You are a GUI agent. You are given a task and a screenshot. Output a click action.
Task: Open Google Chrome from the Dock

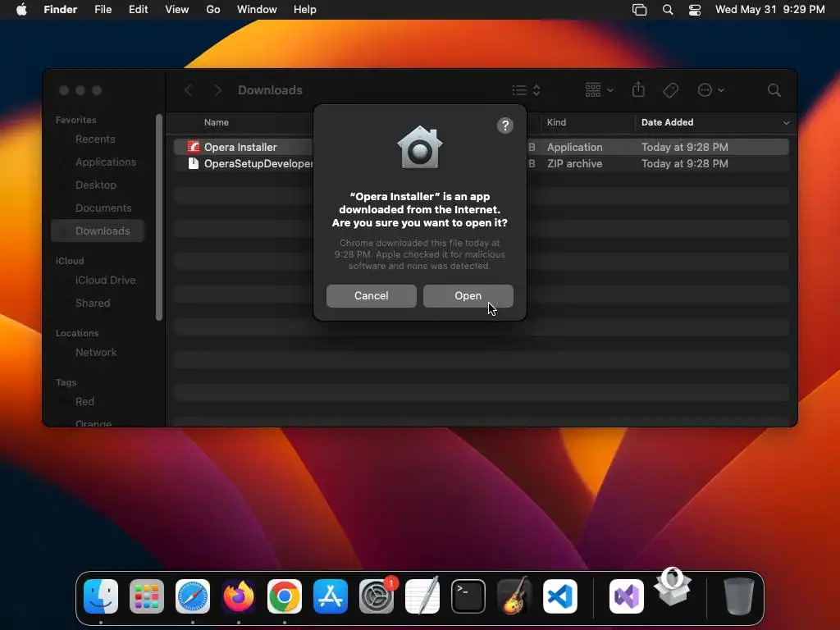285,596
